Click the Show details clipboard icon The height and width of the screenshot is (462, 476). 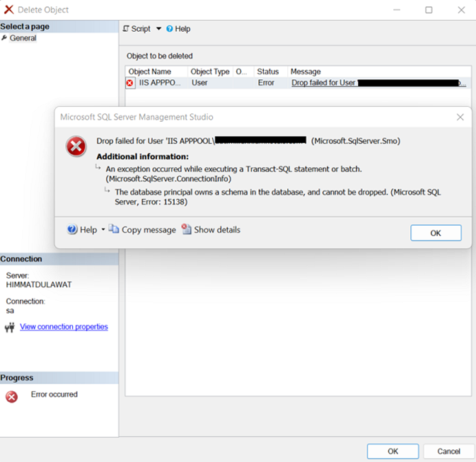[x=186, y=229]
